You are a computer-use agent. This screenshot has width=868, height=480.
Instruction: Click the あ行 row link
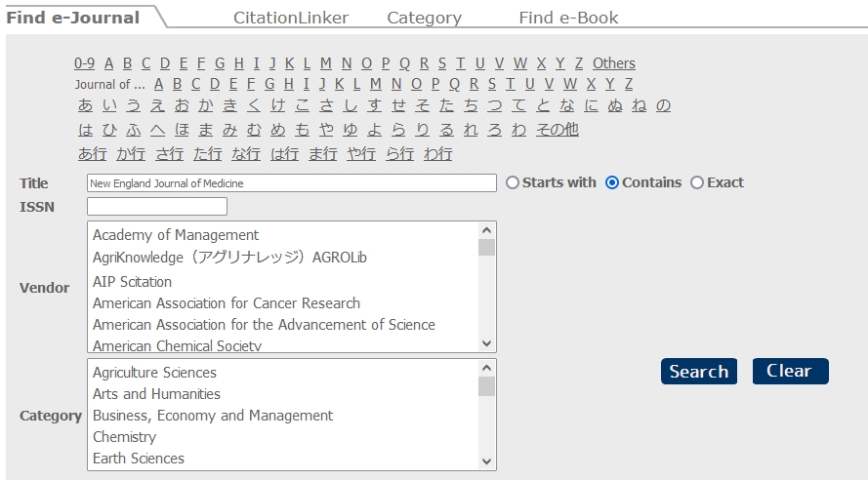coord(93,154)
